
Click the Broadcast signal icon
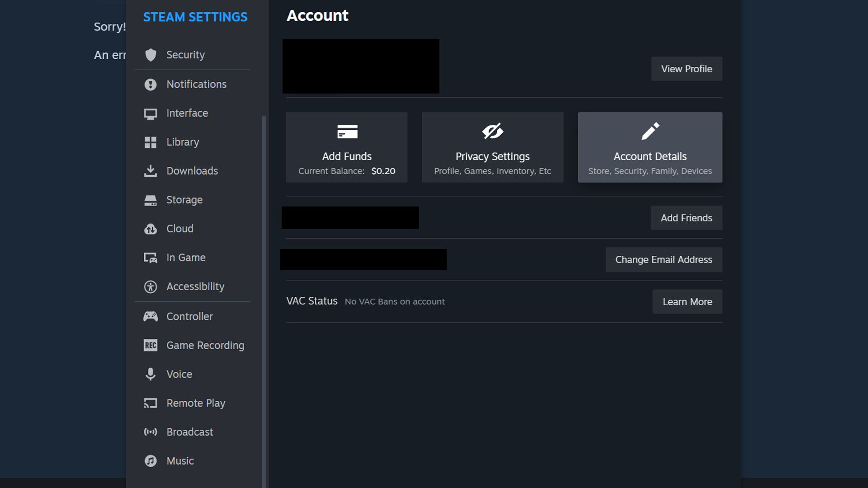coord(151,432)
